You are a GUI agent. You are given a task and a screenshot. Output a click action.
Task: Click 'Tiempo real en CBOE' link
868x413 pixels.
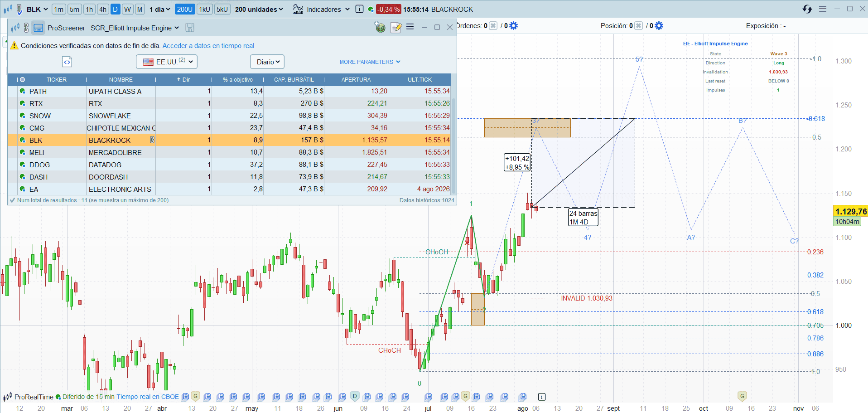pos(148,397)
